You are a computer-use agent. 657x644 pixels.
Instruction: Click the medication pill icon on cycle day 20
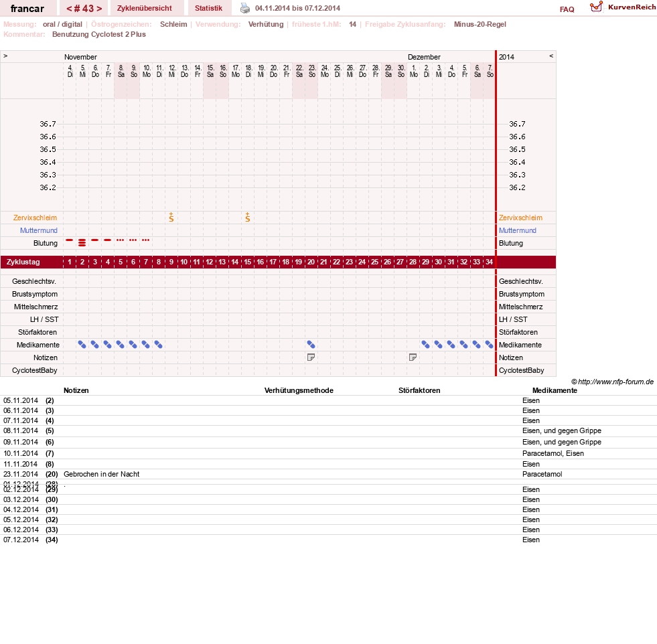click(311, 345)
